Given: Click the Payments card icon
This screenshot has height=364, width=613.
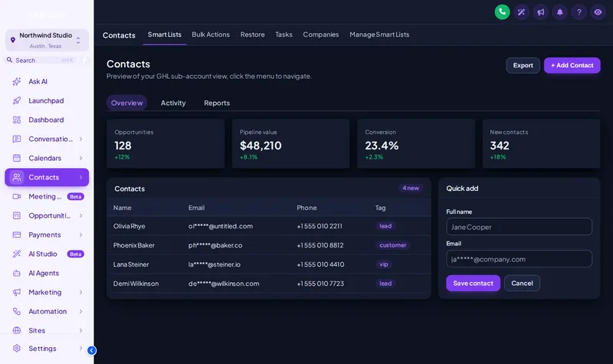Looking at the screenshot, I should tap(16, 234).
